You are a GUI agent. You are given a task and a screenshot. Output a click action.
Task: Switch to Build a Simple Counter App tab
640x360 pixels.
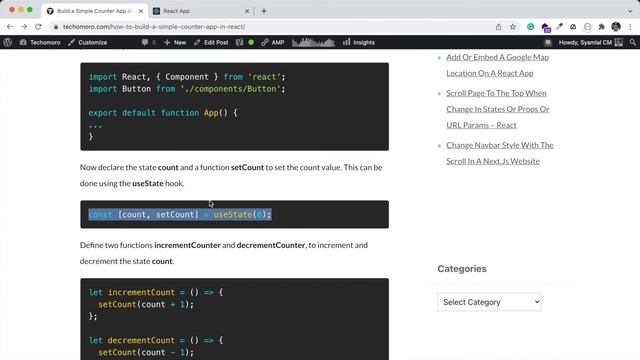pyautogui.click(x=94, y=11)
